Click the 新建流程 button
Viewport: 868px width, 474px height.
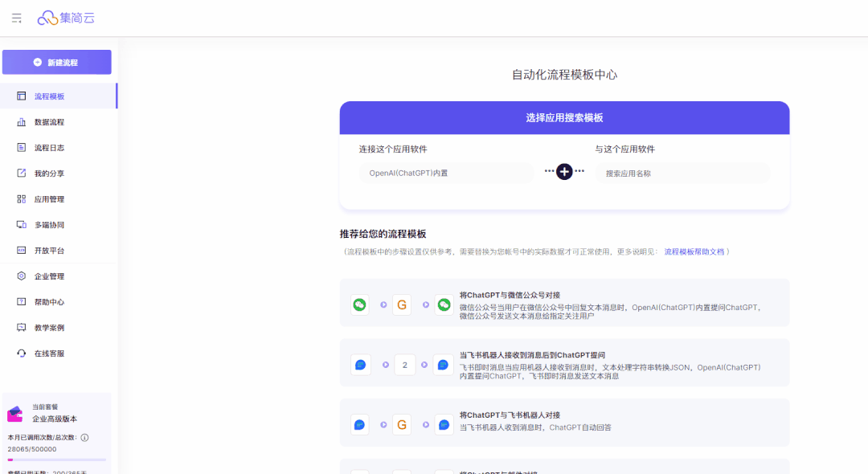point(56,63)
